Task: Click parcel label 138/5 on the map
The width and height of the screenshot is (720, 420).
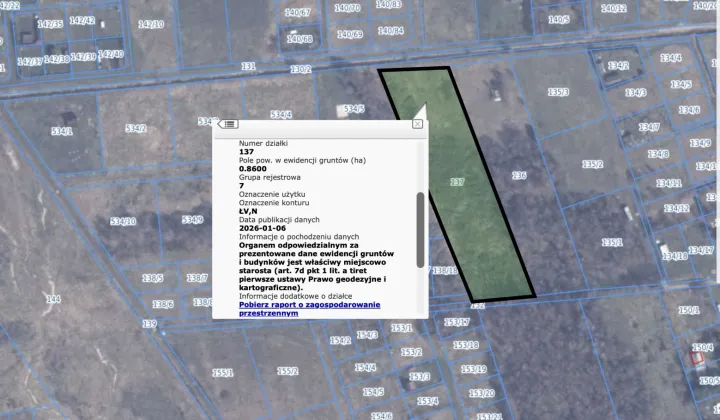Action: click(152, 278)
